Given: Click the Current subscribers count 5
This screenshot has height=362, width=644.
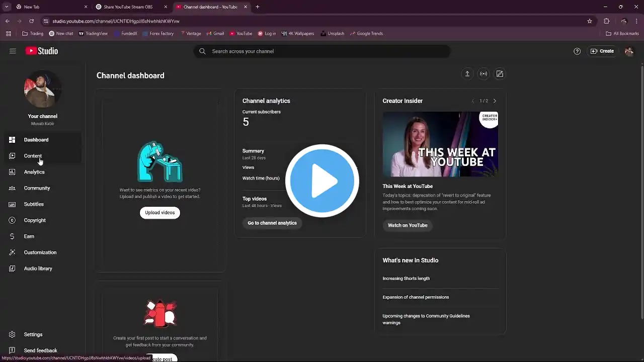Looking at the screenshot, I should (246, 122).
